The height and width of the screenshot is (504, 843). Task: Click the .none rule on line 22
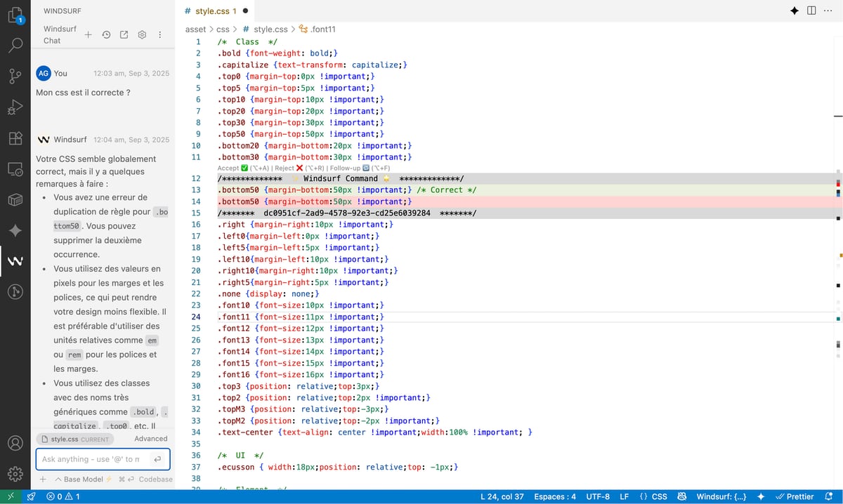click(x=268, y=293)
